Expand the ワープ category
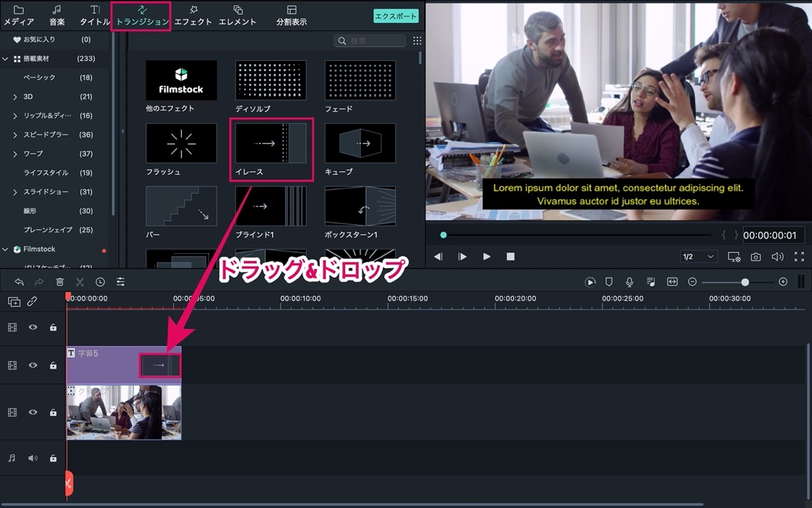Viewport: 812px width, 508px height. pos(15,154)
